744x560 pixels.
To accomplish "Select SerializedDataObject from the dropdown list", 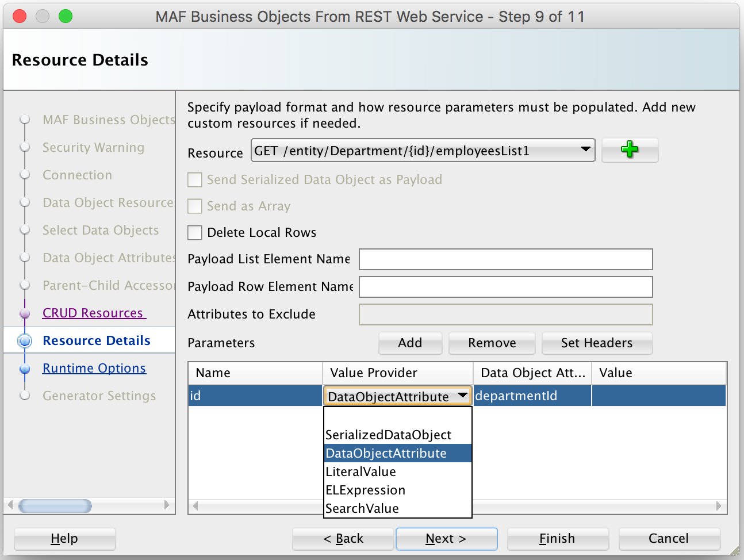I will (x=397, y=435).
